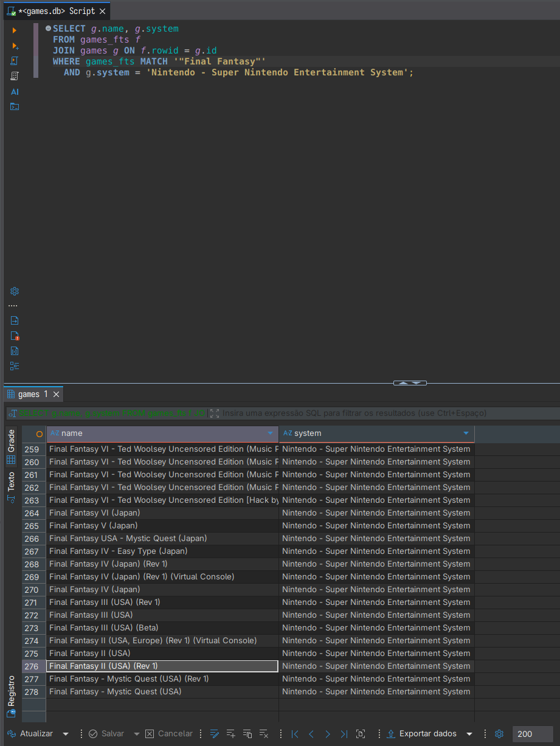Run the SQL statement with the orange play icon
560x746 pixels.
[15, 30]
